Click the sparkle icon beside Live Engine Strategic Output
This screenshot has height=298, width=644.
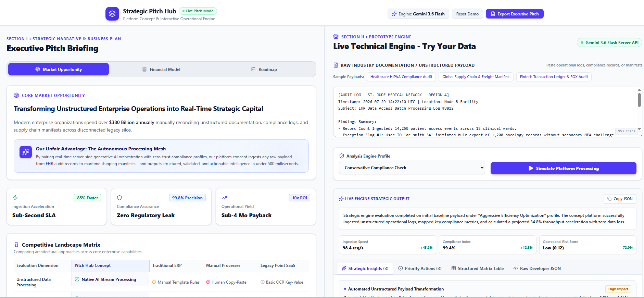click(x=341, y=199)
